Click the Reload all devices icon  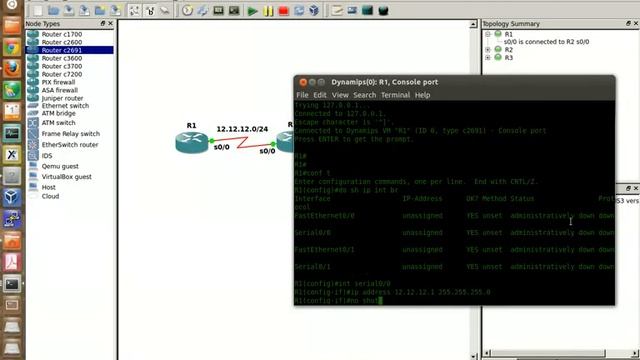(299, 11)
